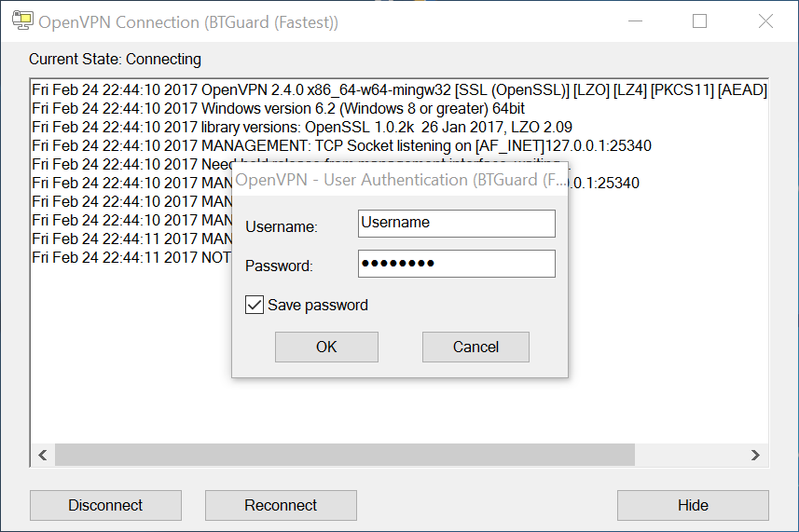Focus the Password input field
This screenshot has width=799, height=532.
coord(456,264)
